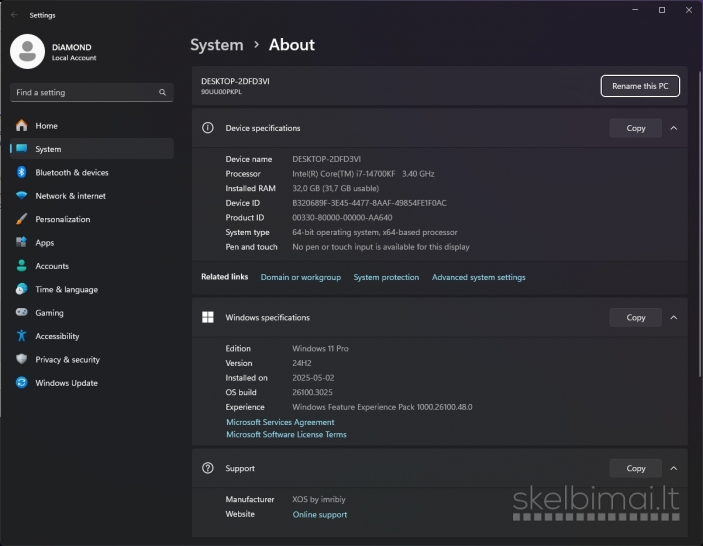The height and width of the screenshot is (546, 703).
Task: Collapse the Support section
Action: [x=673, y=468]
